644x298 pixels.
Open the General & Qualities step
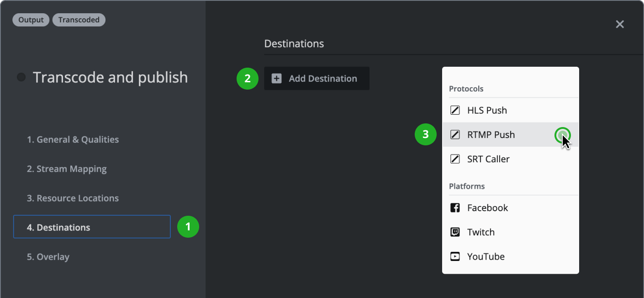(x=73, y=140)
